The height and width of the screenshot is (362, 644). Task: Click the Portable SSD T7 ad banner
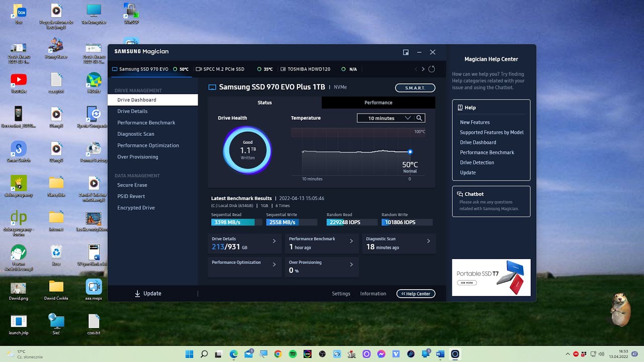pos(491,278)
